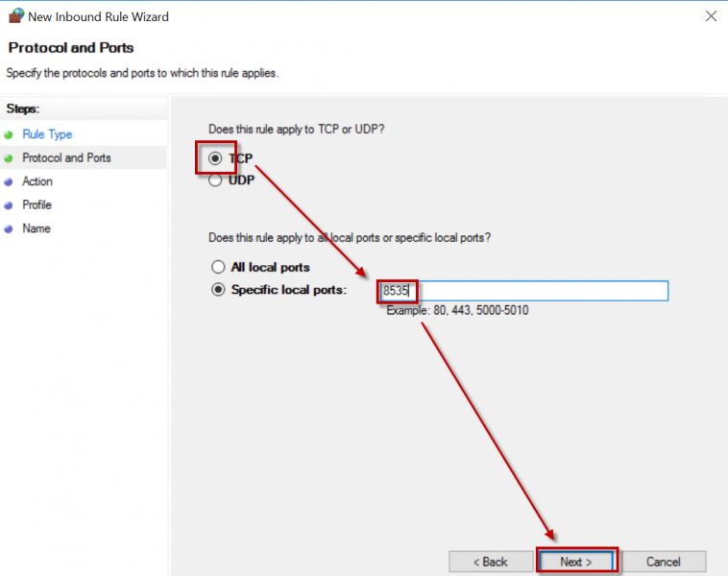The image size is (728, 576).
Task: Click the blue bullet beside Profile
Action: point(9,205)
